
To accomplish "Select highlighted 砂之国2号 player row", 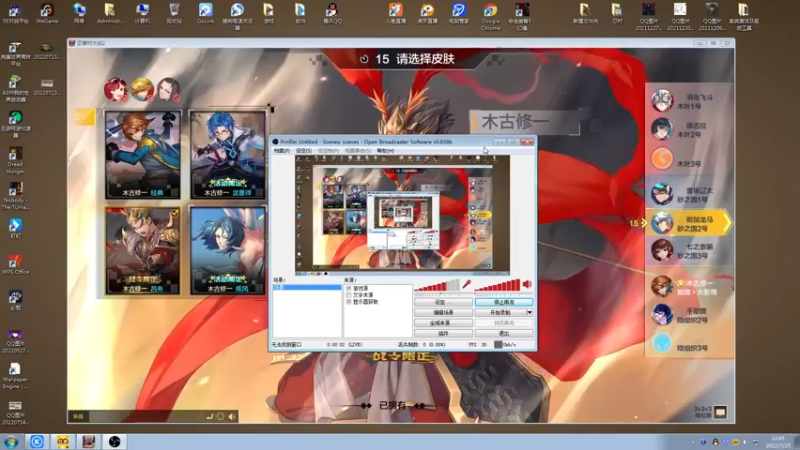I will pos(689,223).
